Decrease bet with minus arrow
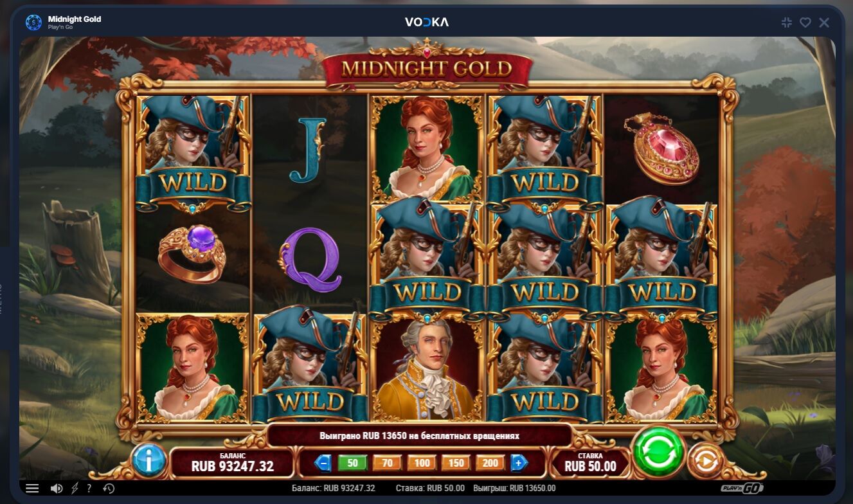 (323, 462)
